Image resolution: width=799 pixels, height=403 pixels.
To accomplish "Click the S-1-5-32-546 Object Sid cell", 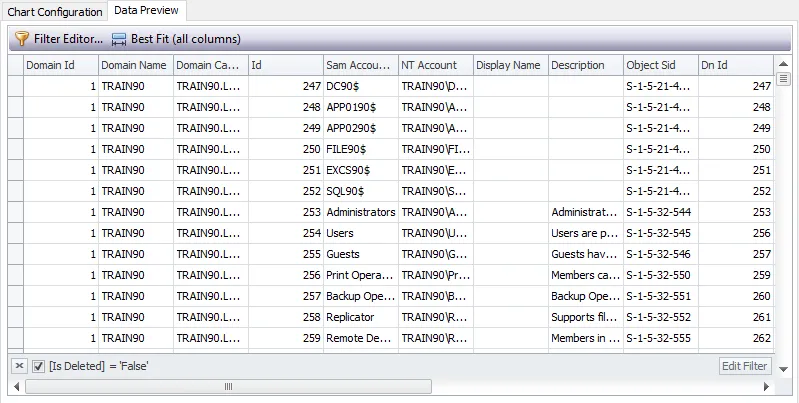I will coord(660,254).
